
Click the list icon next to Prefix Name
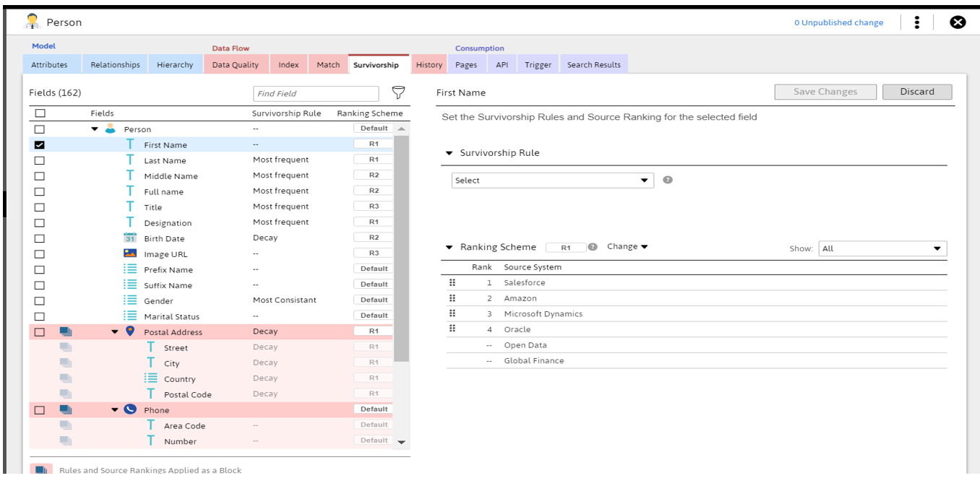130,269
